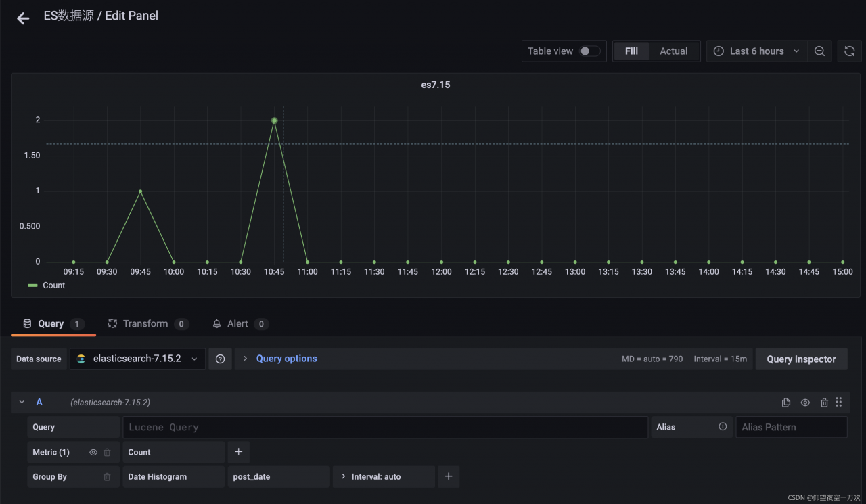Click the data point at 09:45

click(x=140, y=191)
